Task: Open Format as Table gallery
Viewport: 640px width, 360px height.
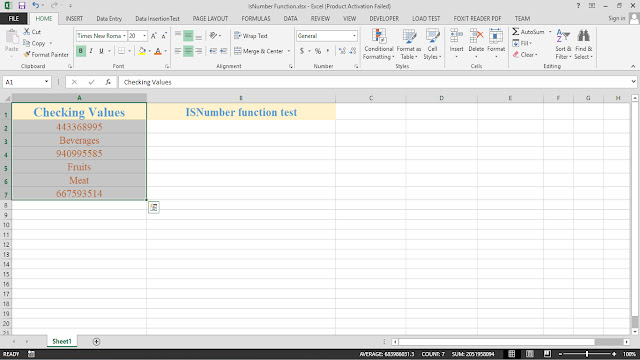Action: [409, 44]
